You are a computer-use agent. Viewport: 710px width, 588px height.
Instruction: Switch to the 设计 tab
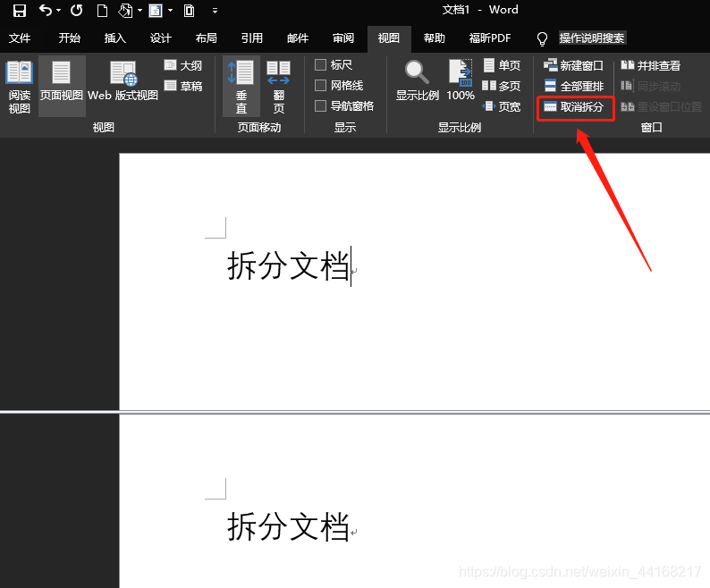(161, 38)
